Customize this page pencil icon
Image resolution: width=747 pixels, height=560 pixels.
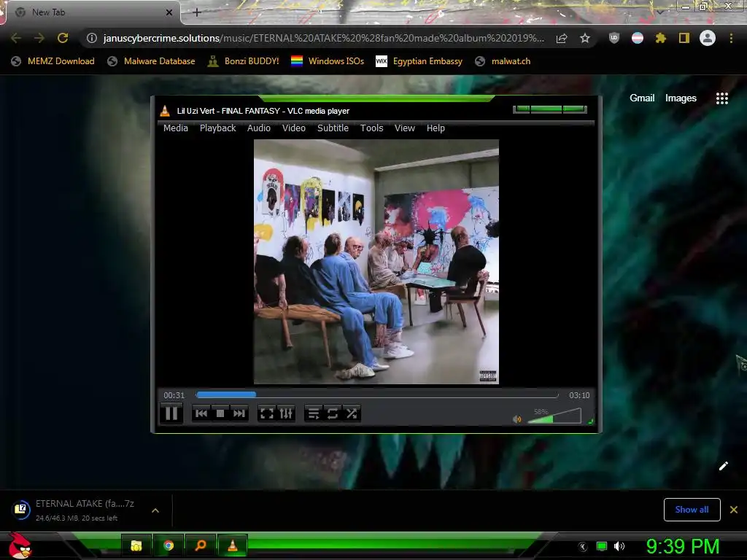723,466
